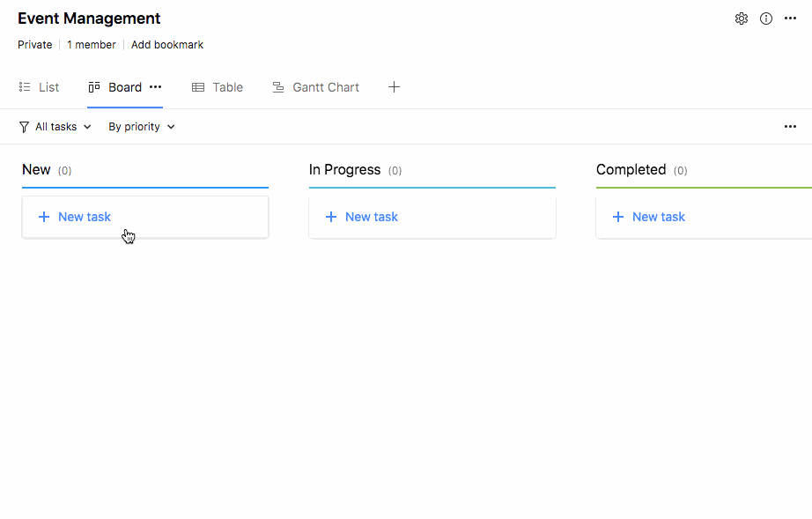The height and width of the screenshot is (519, 812).
Task: Click the project info icon
Action: 766,19
